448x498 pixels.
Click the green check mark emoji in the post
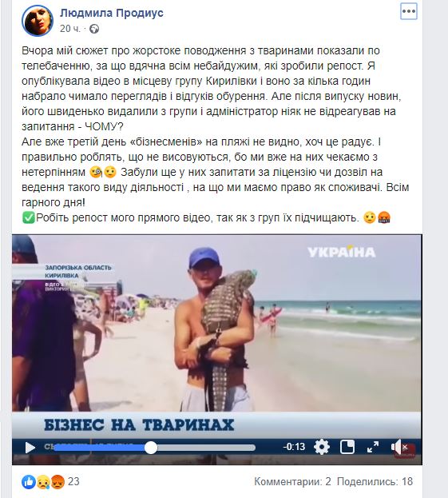pyautogui.click(x=28, y=218)
